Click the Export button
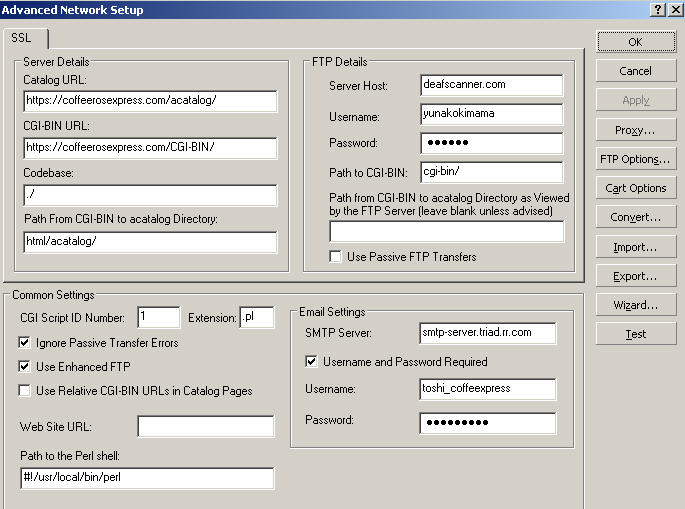 click(x=635, y=276)
